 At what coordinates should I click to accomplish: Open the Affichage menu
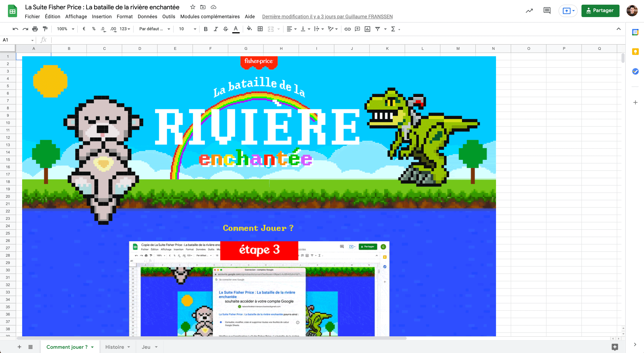(76, 16)
